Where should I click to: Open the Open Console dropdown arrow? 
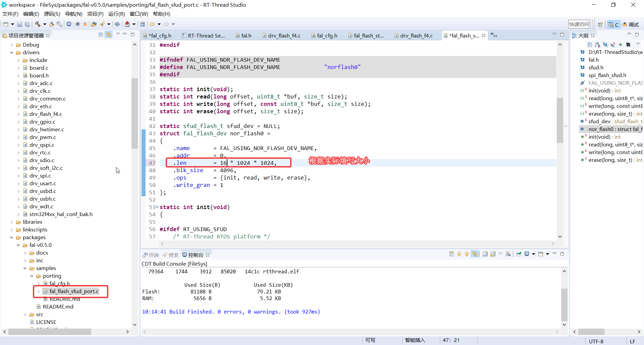(547, 254)
